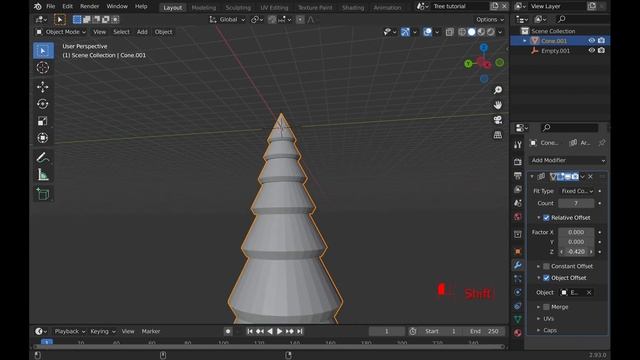Enable Constant Offset checkbox
Screen dimensions: 640x360
(x=546, y=266)
